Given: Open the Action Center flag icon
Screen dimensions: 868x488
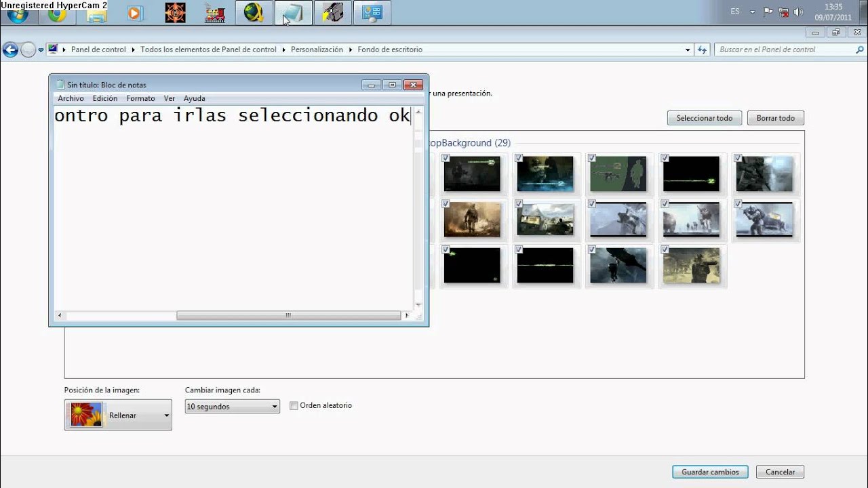Looking at the screenshot, I should point(768,12).
